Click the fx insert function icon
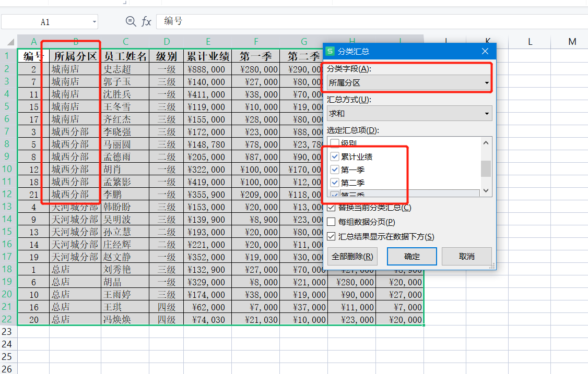This screenshot has height=374, width=588. coord(147,21)
